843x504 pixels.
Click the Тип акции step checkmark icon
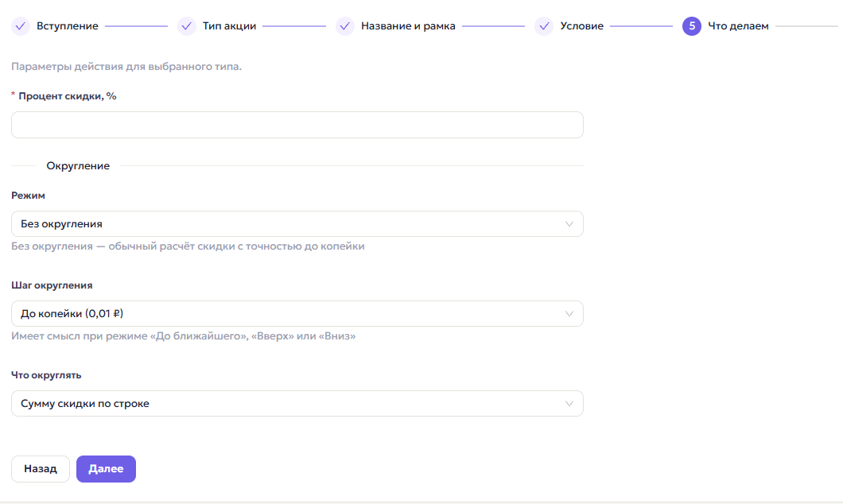187,25
